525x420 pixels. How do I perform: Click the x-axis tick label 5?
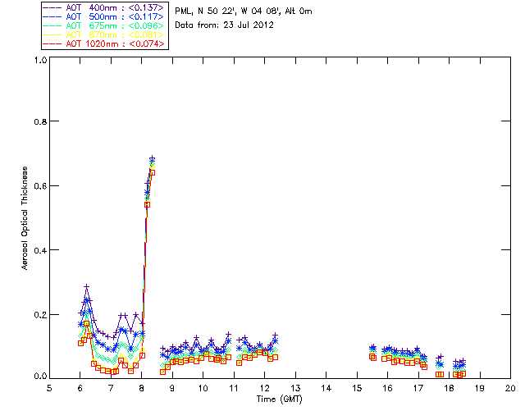(49, 389)
